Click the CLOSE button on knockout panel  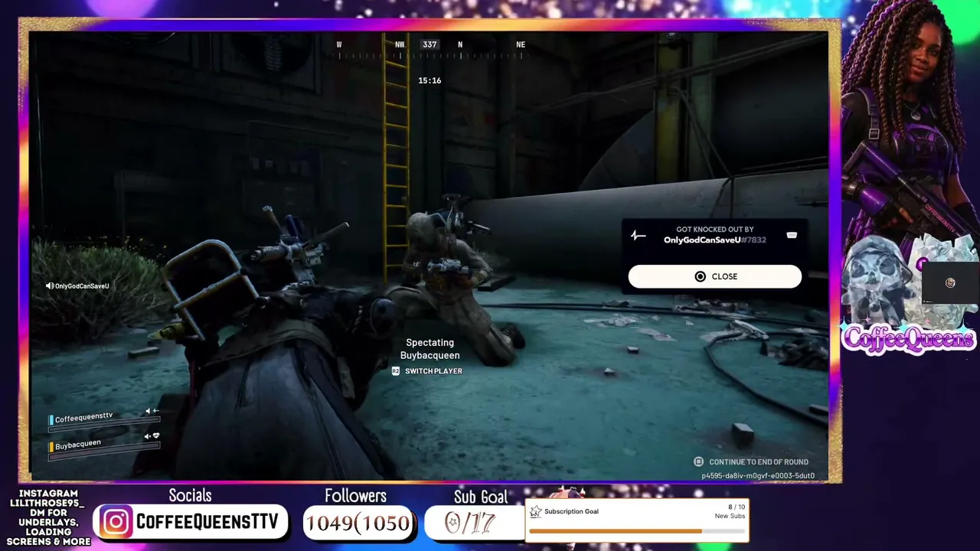[715, 276]
